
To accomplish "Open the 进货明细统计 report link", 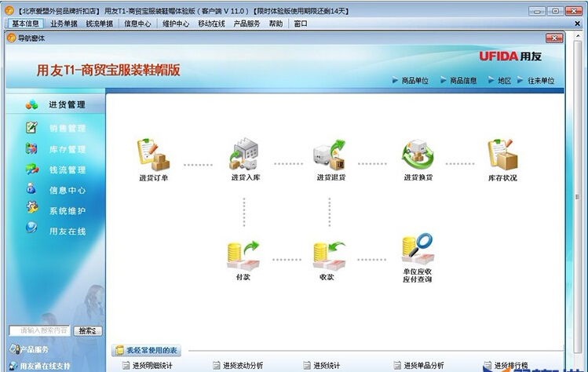I will click(x=148, y=365).
